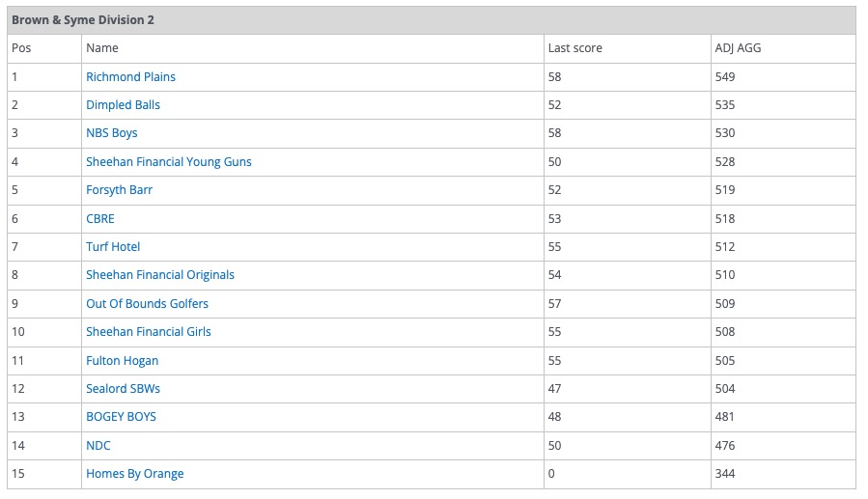The image size is (868, 499).
Task: Select the Fulton Hogan link
Action: (x=122, y=361)
